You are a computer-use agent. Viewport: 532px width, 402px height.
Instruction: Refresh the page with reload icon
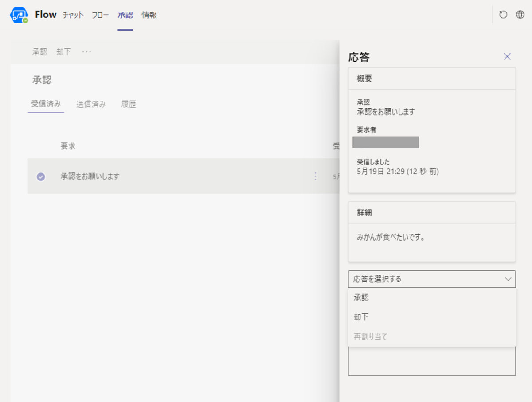[x=503, y=15]
